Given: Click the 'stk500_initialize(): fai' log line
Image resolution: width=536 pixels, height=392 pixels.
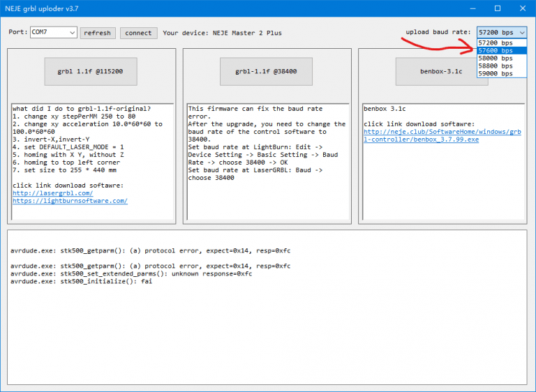Looking at the screenshot, I should coord(82,281).
